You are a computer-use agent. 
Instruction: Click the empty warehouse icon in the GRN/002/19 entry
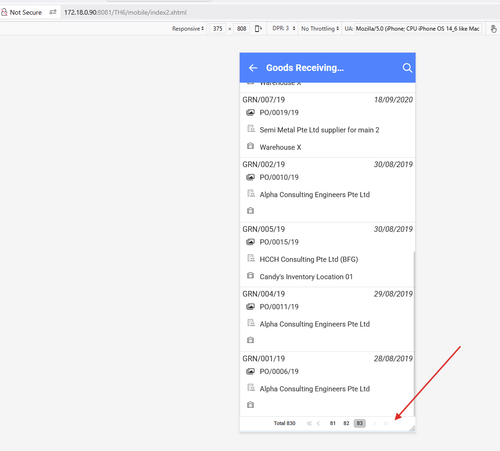click(x=250, y=211)
